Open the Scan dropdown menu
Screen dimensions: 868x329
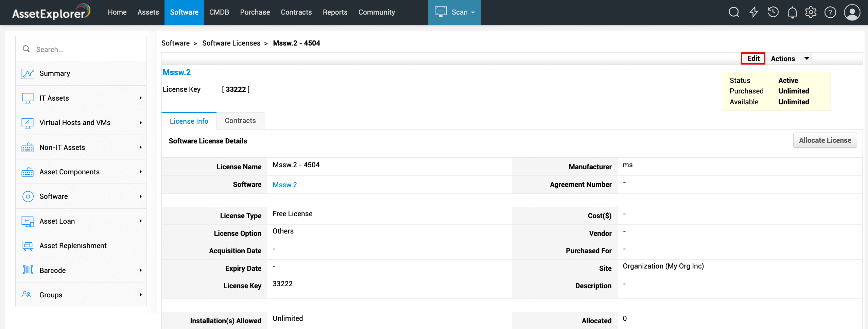point(454,12)
